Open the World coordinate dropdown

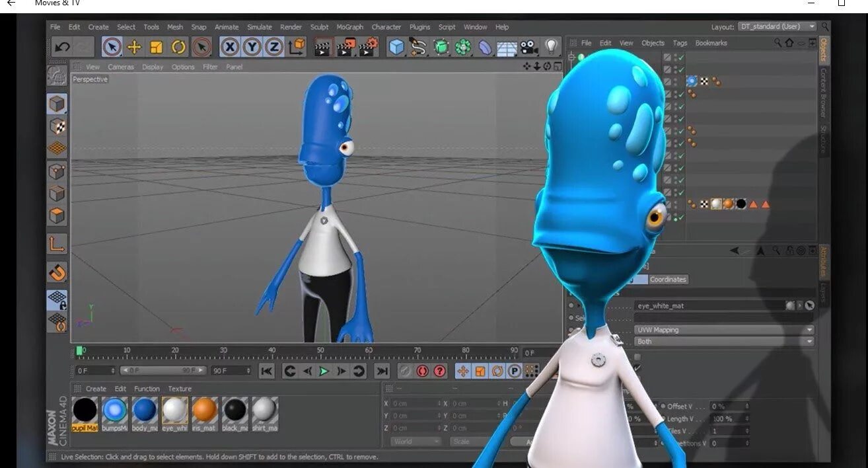[416, 442]
